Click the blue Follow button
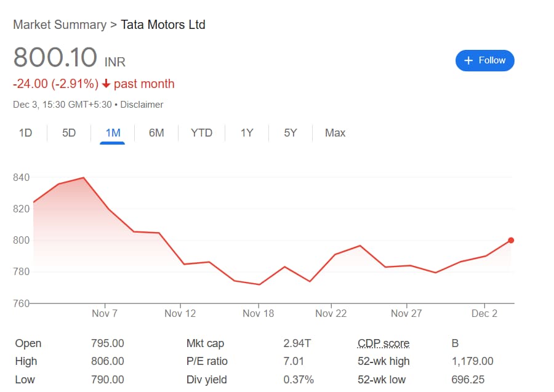 [485, 60]
